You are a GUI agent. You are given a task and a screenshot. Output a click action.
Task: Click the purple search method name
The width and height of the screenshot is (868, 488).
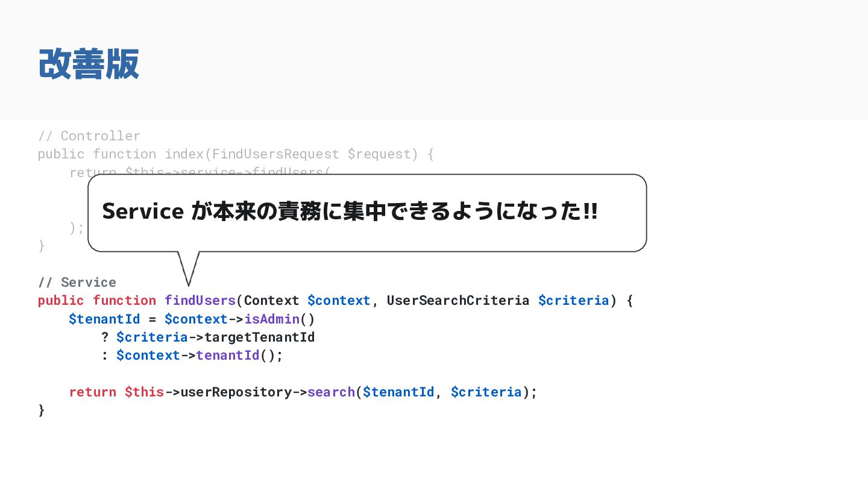point(332,392)
